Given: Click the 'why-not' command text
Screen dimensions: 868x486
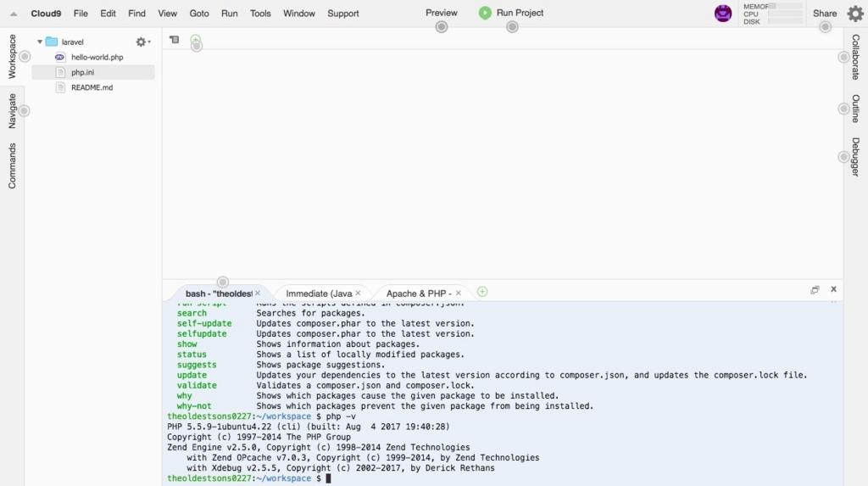Looking at the screenshot, I should pos(194,406).
